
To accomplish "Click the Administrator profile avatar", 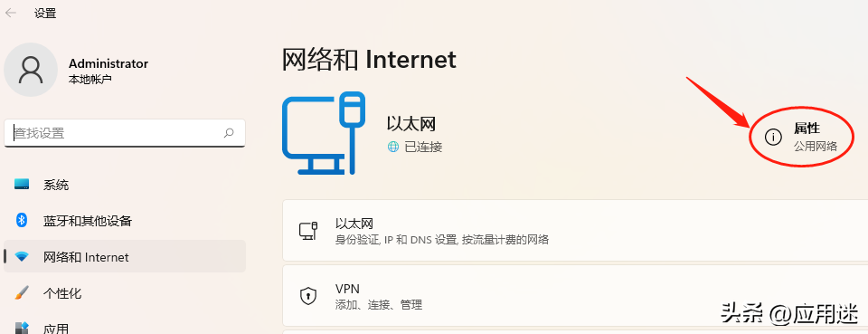I will [31, 70].
